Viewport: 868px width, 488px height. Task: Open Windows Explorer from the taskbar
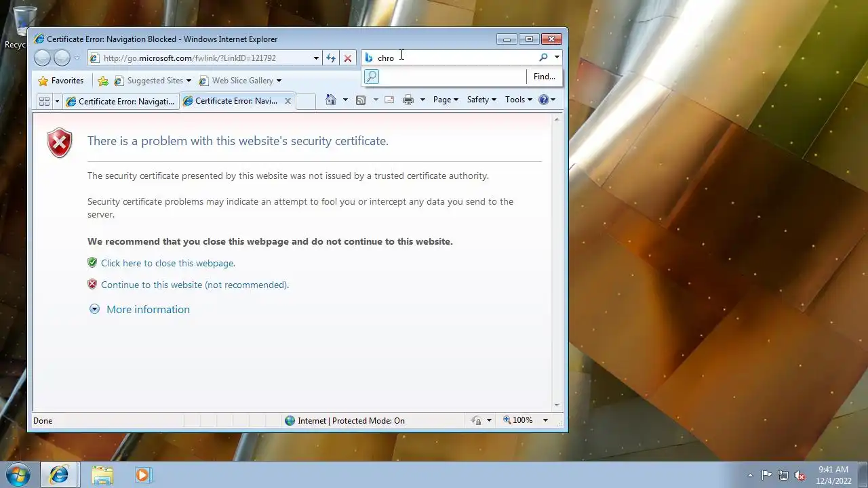pos(102,474)
